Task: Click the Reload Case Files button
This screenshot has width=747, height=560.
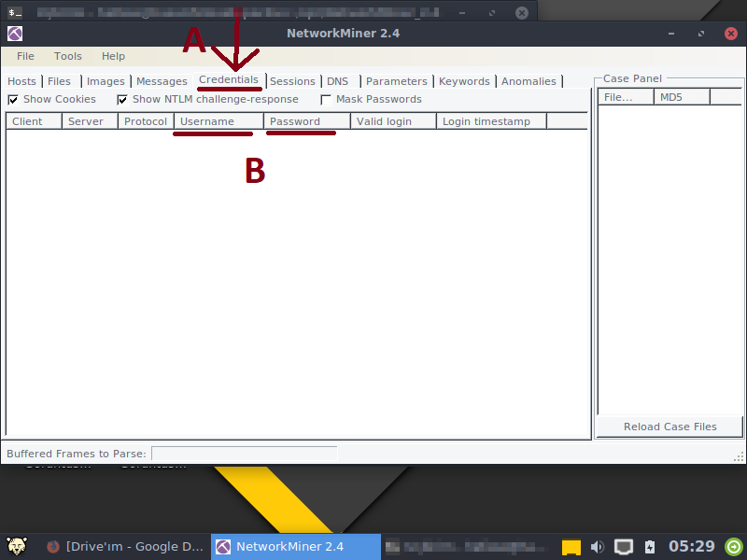Action: coord(669,427)
